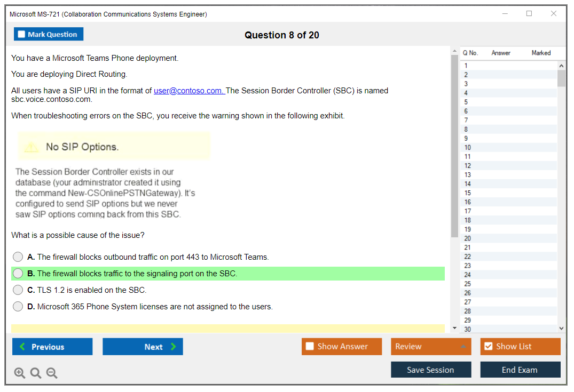
Task: Click answer text about Phone System licenses
Action: click(155, 307)
